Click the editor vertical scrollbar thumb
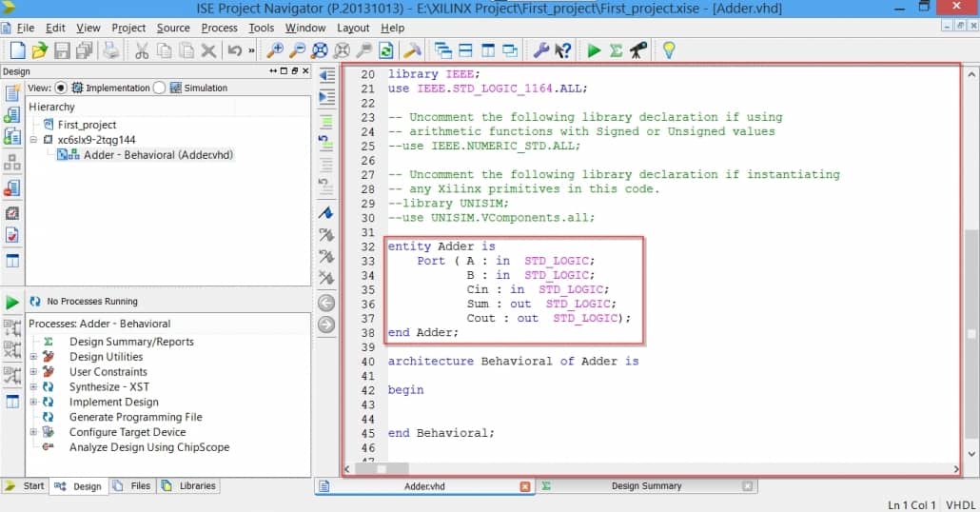This screenshot has width=980, height=512. pyautogui.click(x=970, y=333)
